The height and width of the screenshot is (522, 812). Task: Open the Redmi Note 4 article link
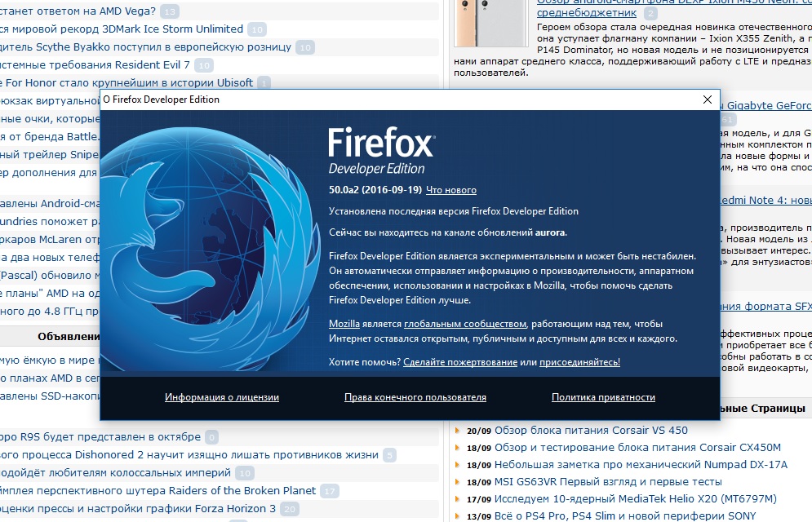[766, 200]
